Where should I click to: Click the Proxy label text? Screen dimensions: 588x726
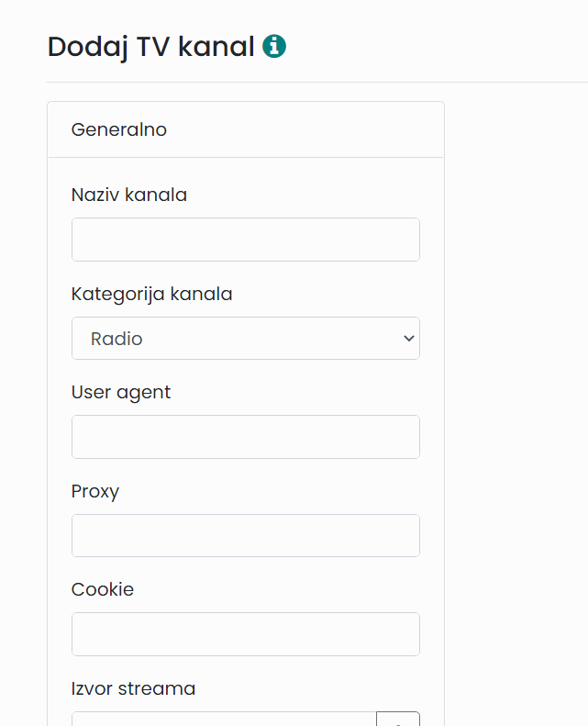pyautogui.click(x=95, y=492)
